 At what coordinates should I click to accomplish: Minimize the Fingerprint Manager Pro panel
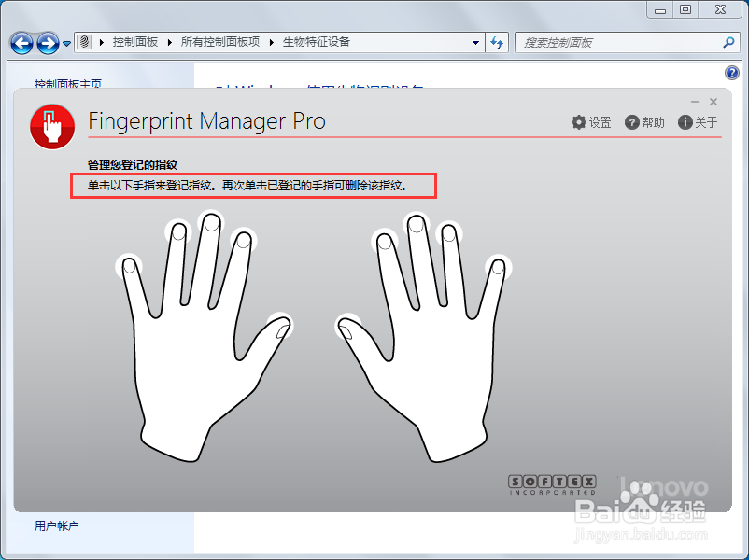(x=695, y=102)
